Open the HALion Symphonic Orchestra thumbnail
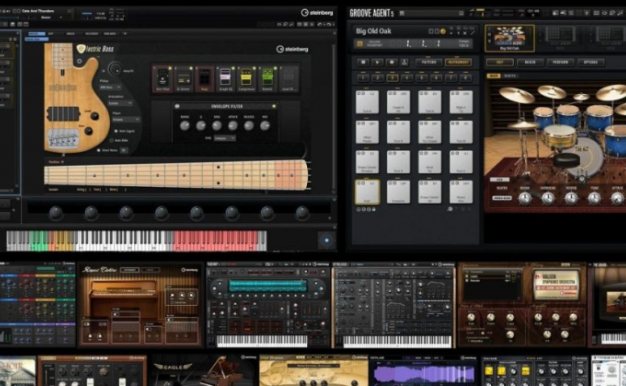 [x=522, y=305]
